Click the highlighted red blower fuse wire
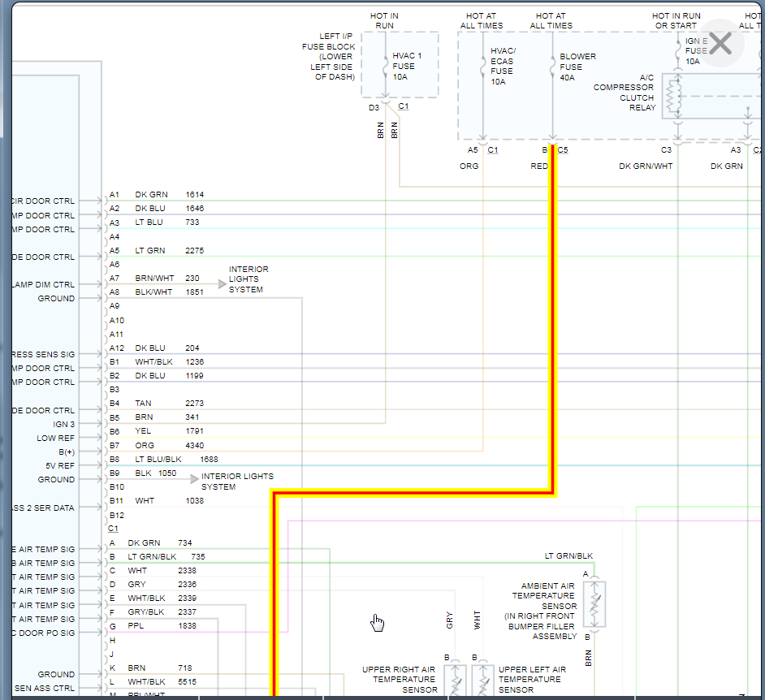765x700 pixels. (x=553, y=325)
